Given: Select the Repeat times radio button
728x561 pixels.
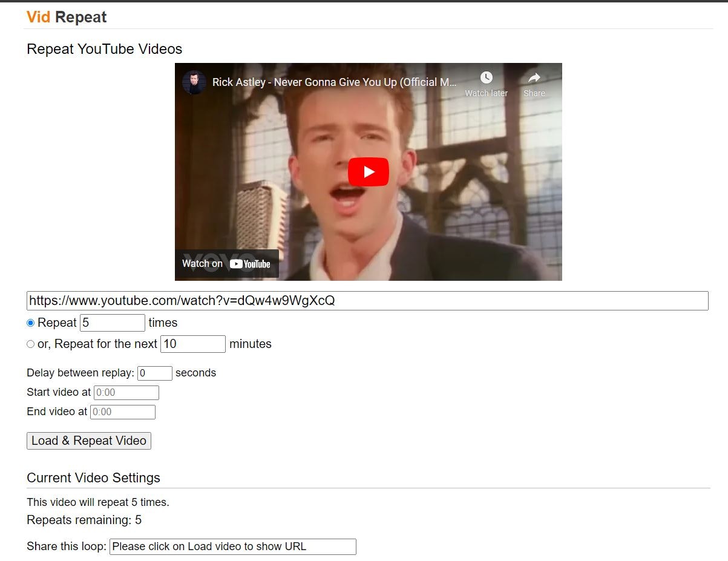Looking at the screenshot, I should (31, 323).
